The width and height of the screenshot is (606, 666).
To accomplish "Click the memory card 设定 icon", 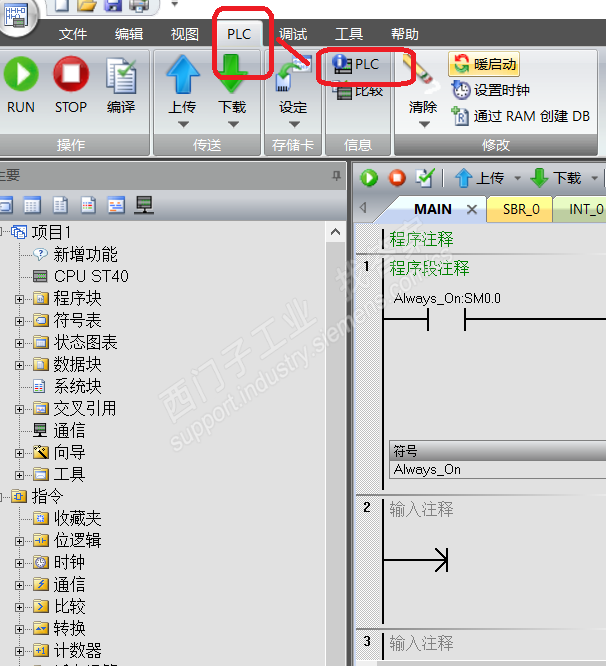I will (x=293, y=76).
